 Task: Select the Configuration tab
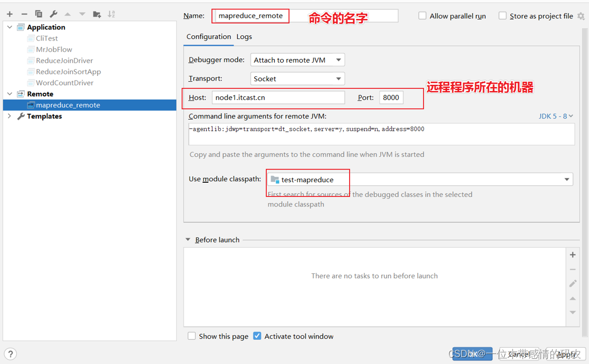click(x=208, y=36)
